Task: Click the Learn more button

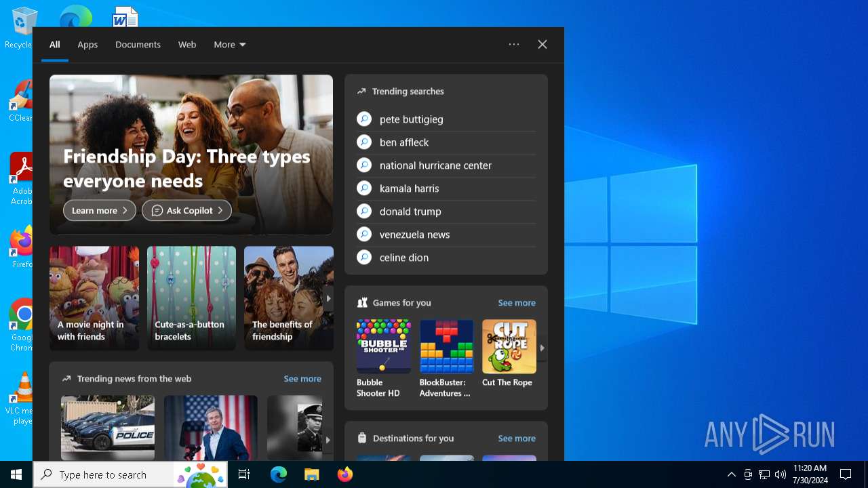Action: point(100,211)
